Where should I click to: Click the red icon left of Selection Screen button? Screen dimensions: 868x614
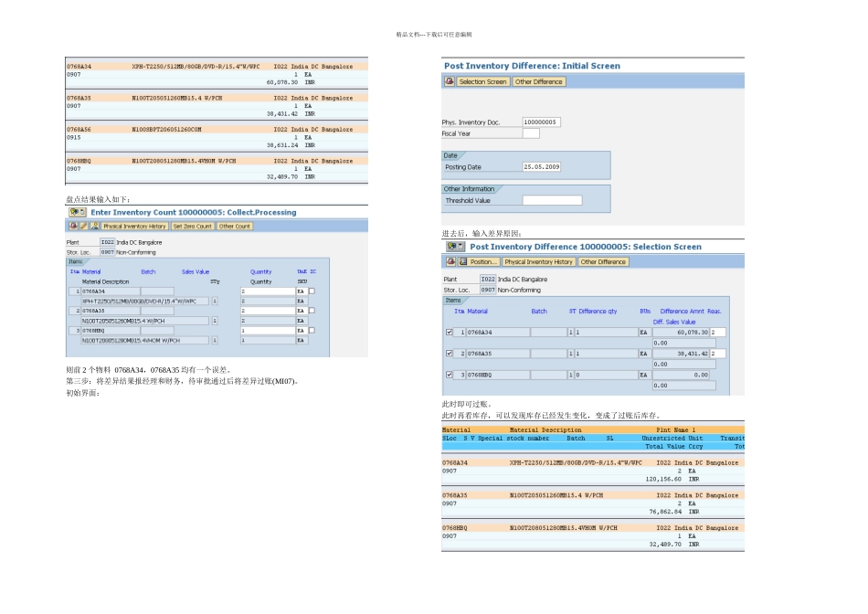[x=449, y=81]
